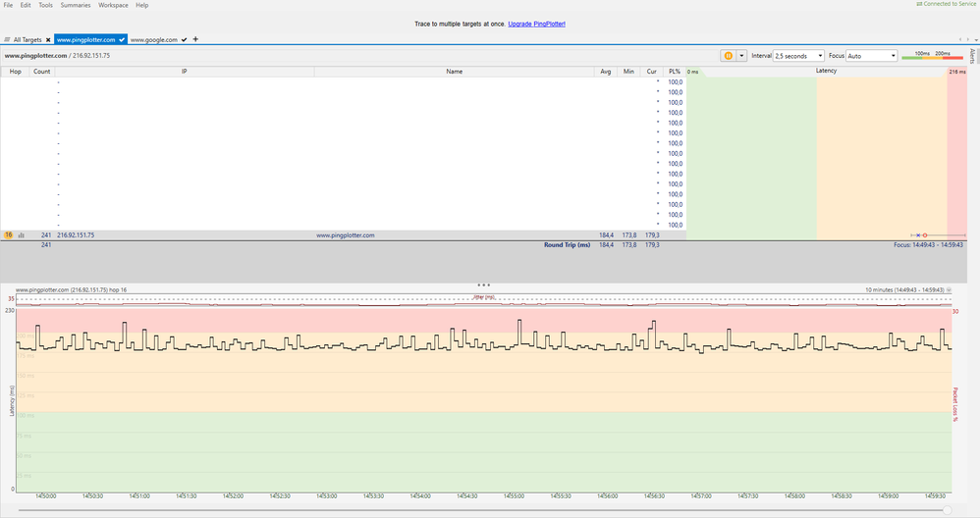
Task: Open the Summaries menu
Action: pos(76,5)
